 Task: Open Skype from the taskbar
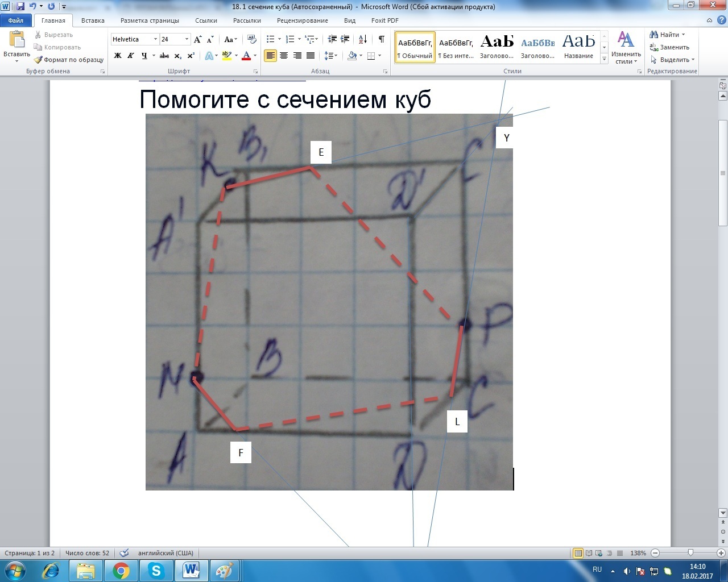[156, 571]
